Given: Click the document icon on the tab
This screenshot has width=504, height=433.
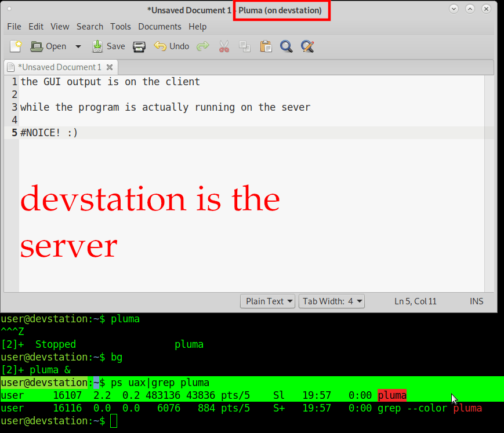Looking at the screenshot, I should tap(10, 67).
